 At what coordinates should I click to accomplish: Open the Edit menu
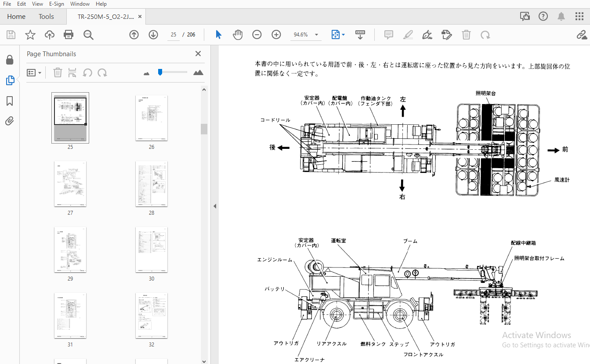[x=22, y=4]
